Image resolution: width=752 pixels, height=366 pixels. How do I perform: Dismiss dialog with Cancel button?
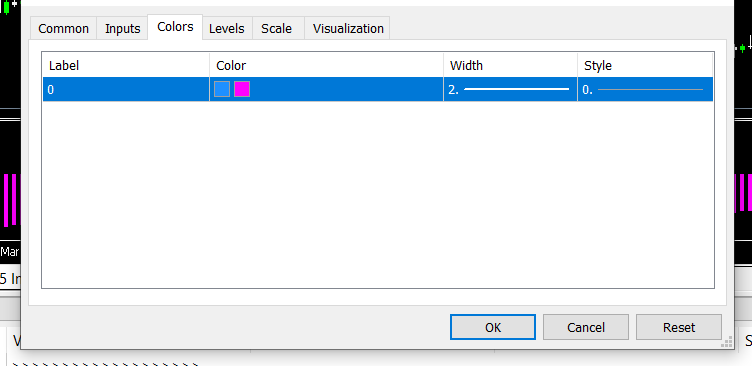586,327
